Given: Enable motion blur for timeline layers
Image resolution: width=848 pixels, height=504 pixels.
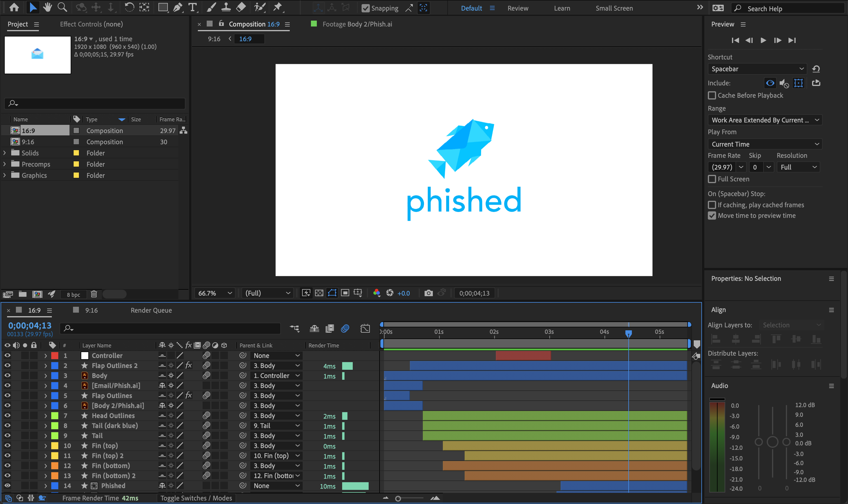Looking at the screenshot, I should pos(345,329).
